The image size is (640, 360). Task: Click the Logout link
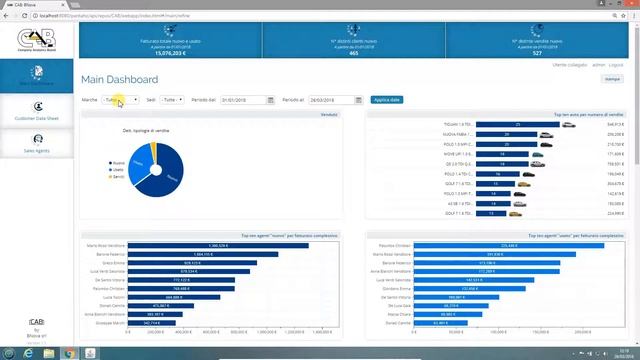pos(616,65)
